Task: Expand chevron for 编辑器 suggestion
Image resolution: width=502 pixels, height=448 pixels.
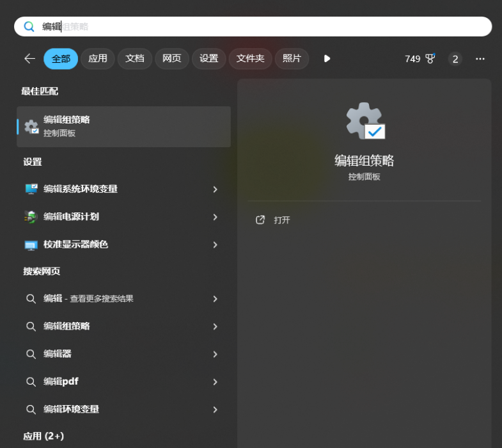Action: pos(215,355)
